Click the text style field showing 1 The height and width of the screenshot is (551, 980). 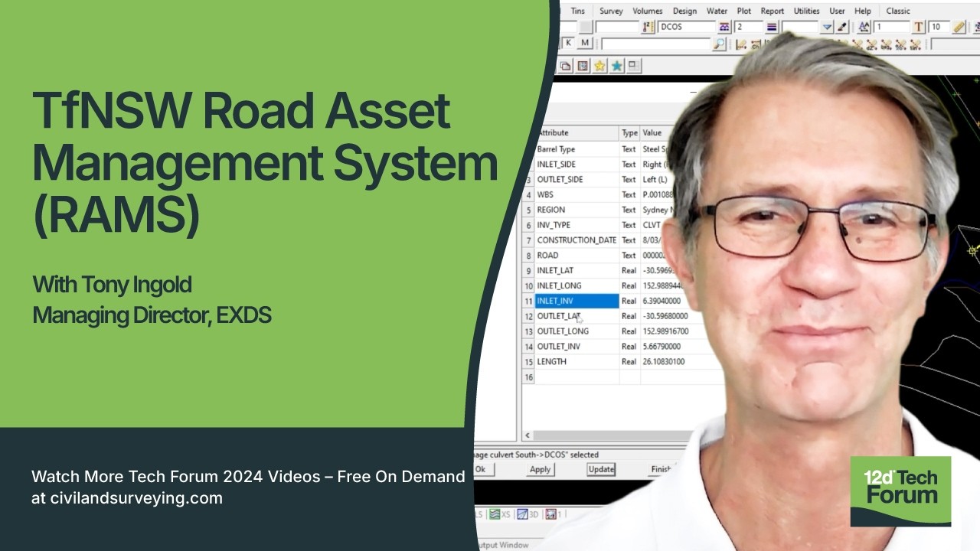tap(891, 27)
